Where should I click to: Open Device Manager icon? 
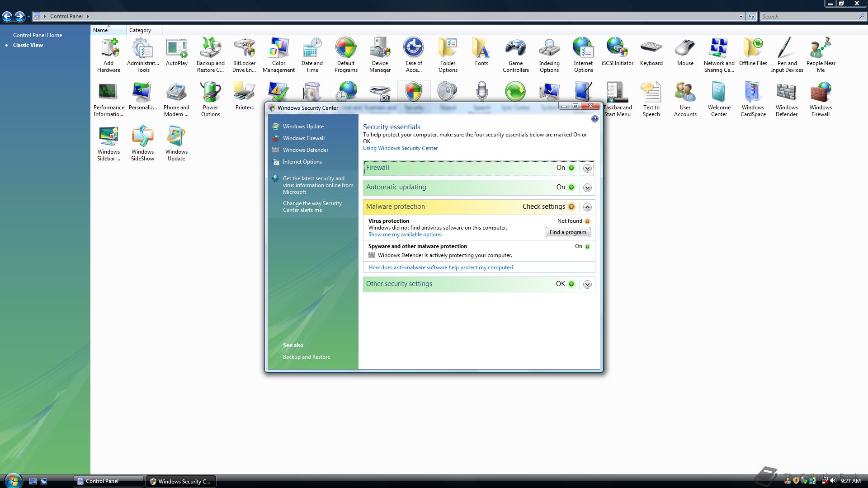pos(380,55)
